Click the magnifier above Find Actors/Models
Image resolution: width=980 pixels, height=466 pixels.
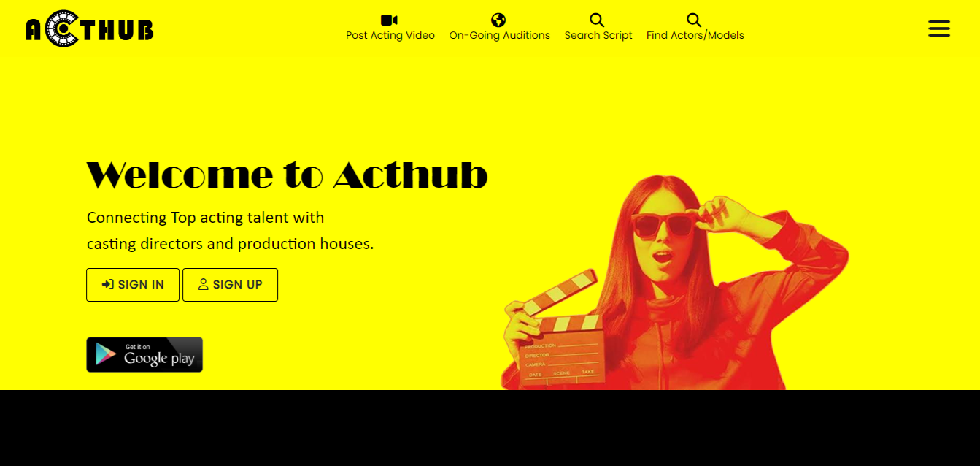click(695, 20)
